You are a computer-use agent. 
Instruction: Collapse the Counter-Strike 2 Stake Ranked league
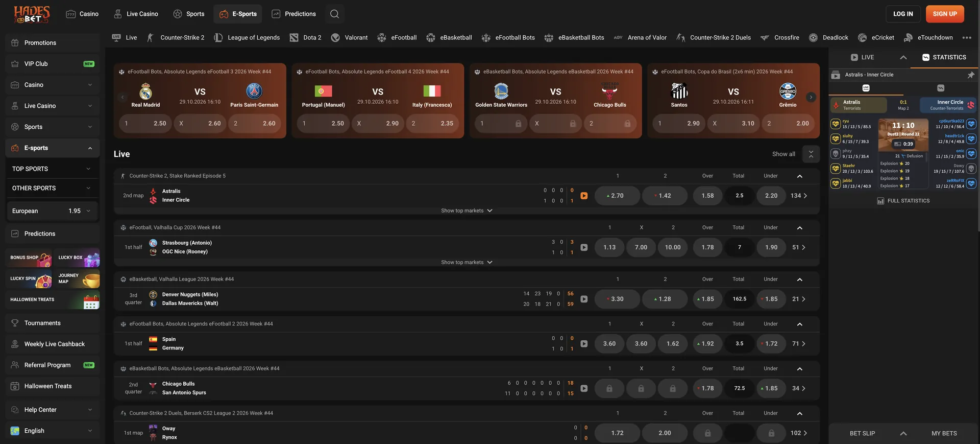pyautogui.click(x=800, y=176)
